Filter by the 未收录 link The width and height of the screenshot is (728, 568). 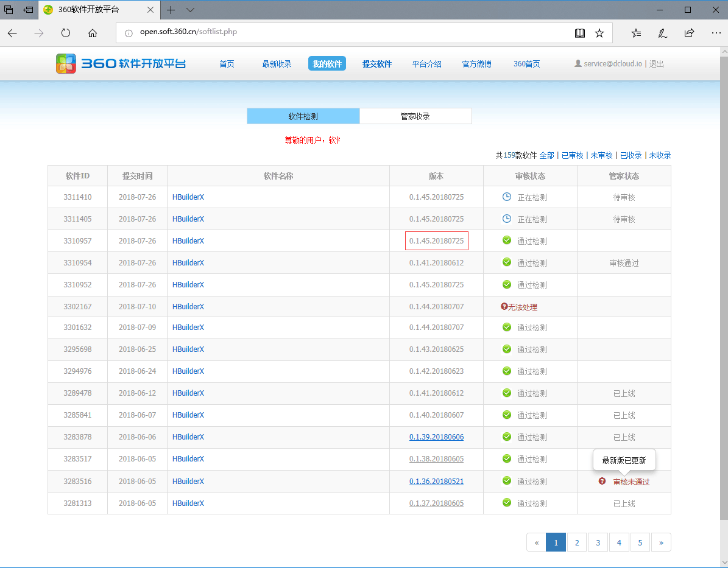click(x=660, y=155)
